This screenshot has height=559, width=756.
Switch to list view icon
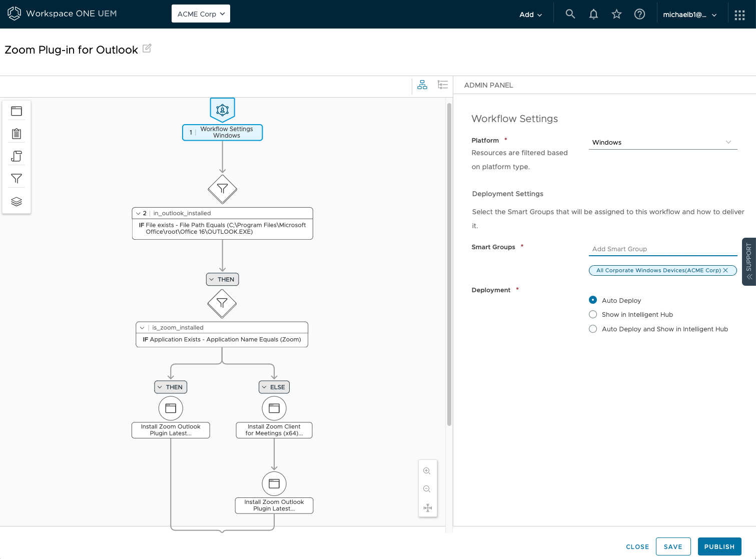tap(442, 85)
